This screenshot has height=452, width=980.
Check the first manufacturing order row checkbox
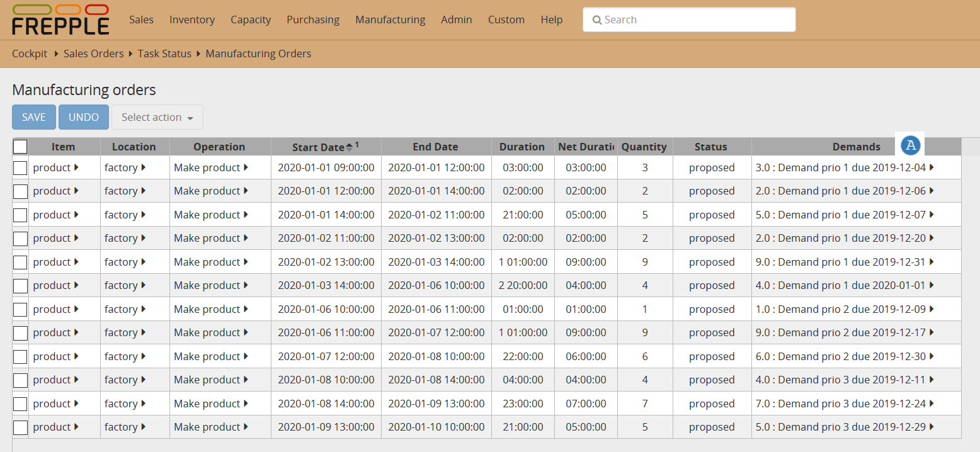tap(20, 167)
